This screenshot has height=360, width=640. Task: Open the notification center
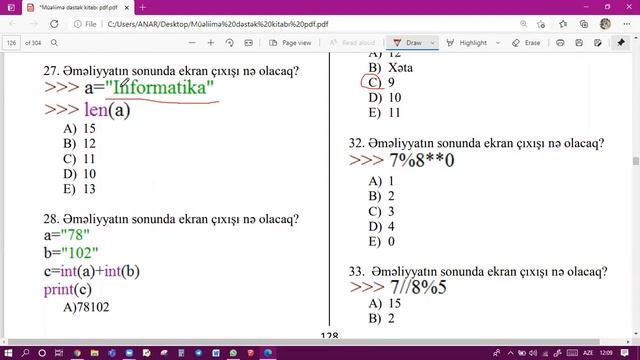pyautogui.click(x=625, y=353)
